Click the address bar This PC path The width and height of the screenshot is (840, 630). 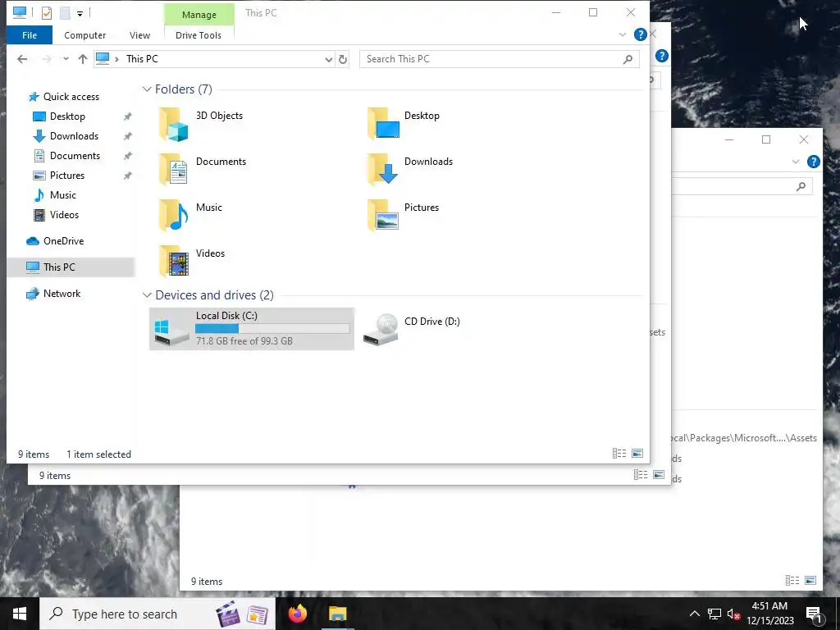142,59
